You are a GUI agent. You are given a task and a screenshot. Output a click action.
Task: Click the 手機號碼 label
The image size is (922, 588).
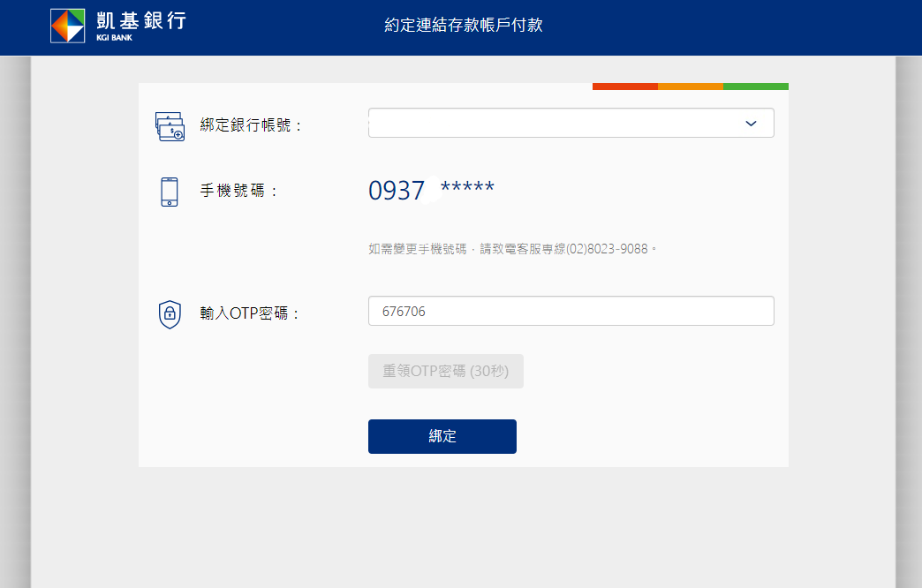click(x=238, y=191)
